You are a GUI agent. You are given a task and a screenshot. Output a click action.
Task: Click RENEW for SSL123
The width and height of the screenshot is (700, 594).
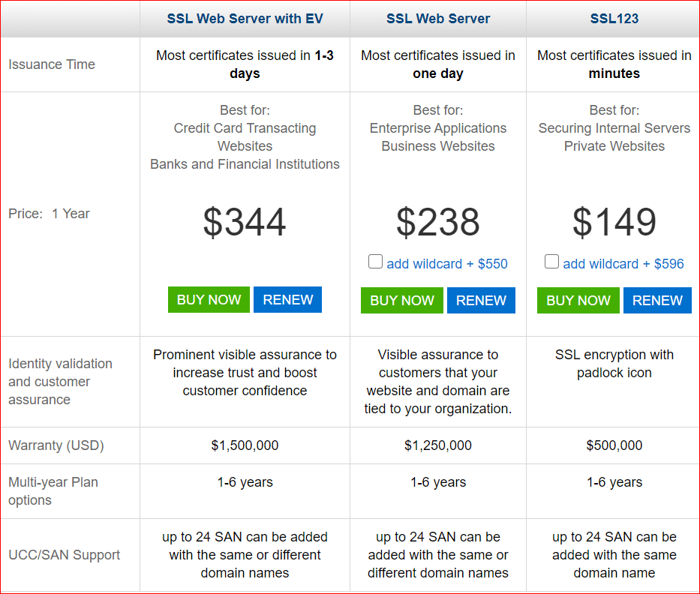(657, 300)
